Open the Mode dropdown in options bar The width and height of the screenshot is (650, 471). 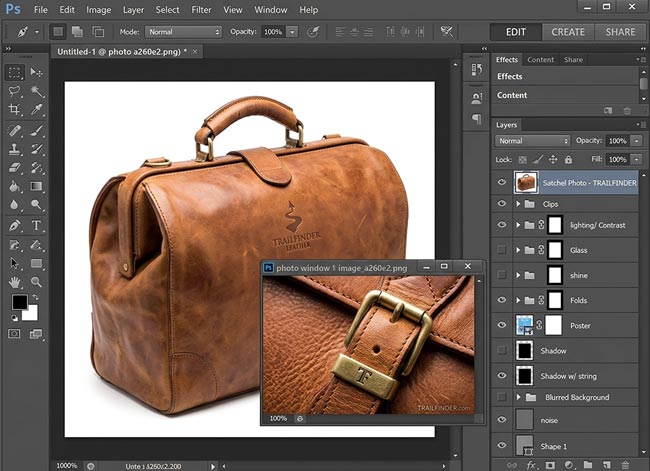[x=183, y=32]
